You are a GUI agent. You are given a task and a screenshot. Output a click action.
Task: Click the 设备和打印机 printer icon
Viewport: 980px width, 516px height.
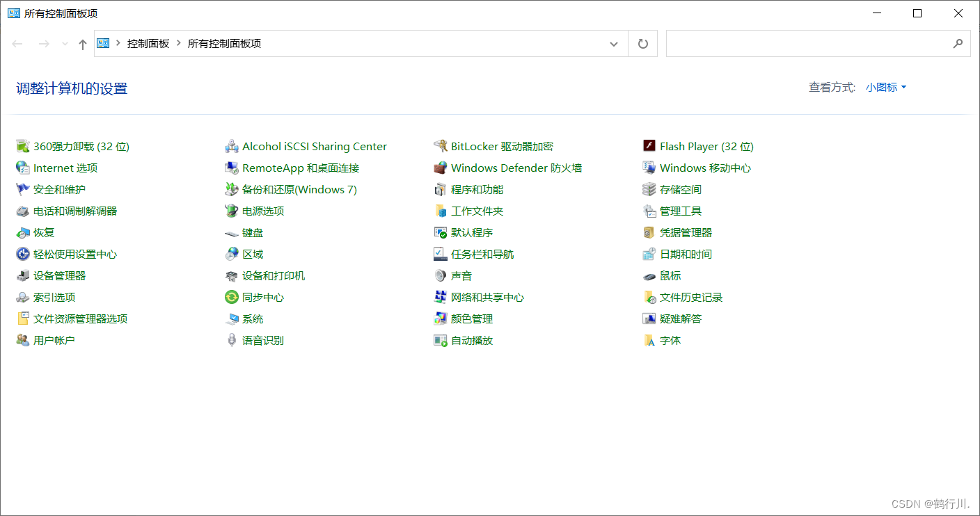[x=232, y=275]
